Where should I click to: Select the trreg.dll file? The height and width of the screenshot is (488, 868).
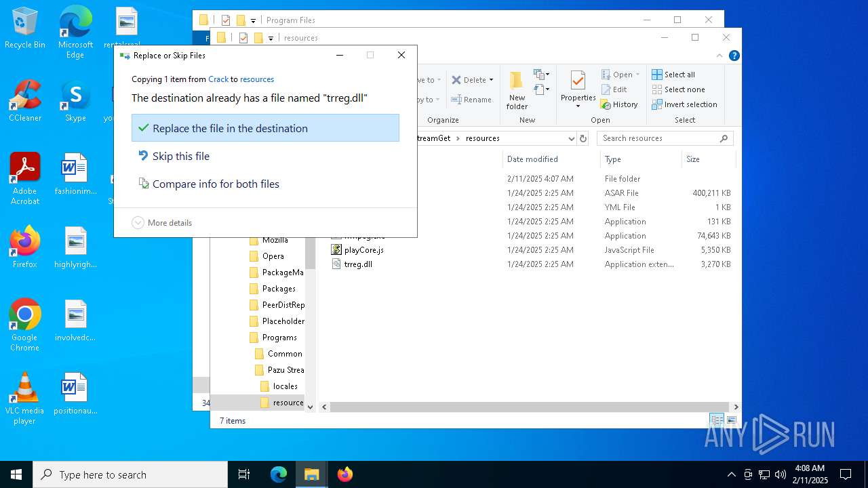pos(358,264)
